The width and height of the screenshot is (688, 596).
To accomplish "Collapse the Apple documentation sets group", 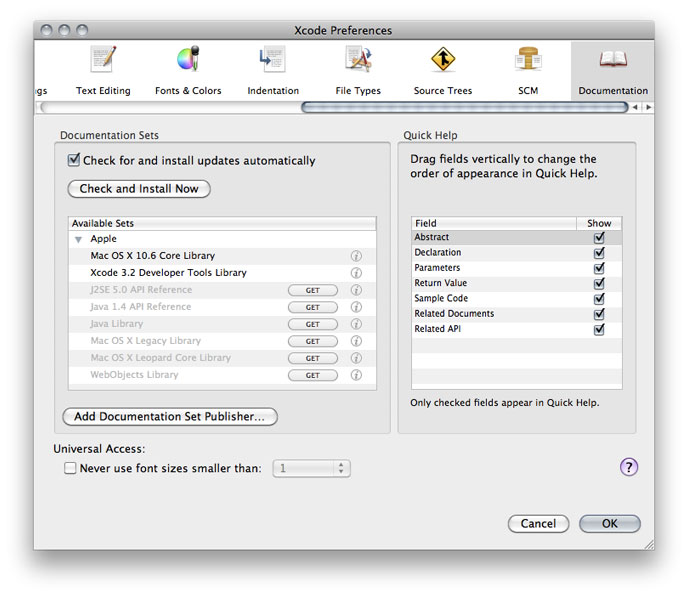I will point(78,240).
